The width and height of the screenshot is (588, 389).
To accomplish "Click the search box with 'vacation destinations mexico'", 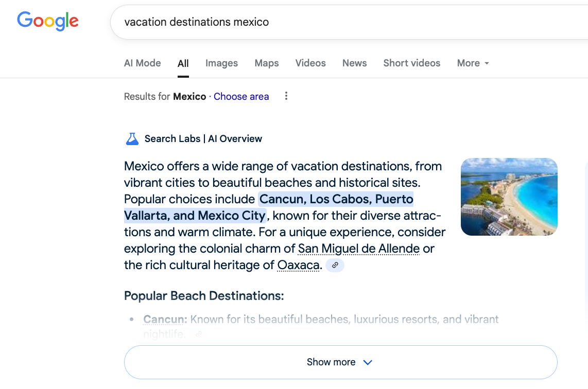I will click(x=349, y=22).
